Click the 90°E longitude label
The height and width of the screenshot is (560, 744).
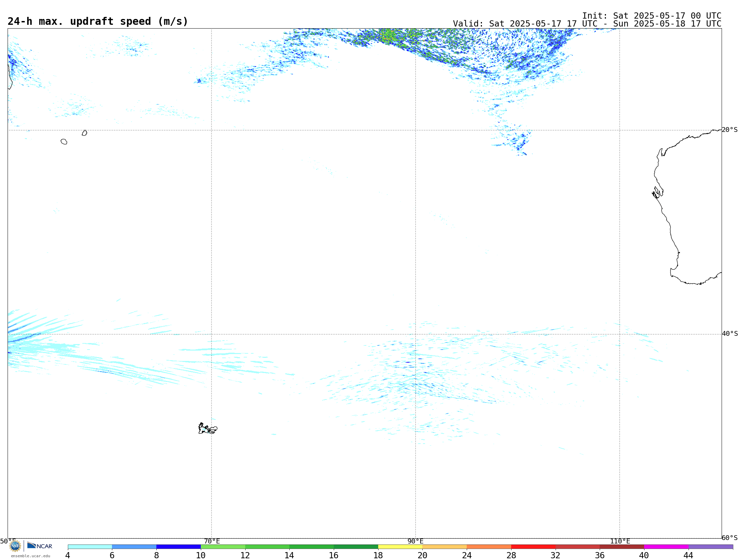pyautogui.click(x=415, y=541)
